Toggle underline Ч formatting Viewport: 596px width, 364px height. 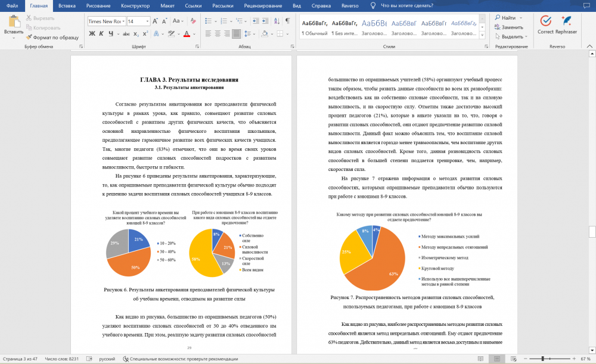click(x=111, y=34)
